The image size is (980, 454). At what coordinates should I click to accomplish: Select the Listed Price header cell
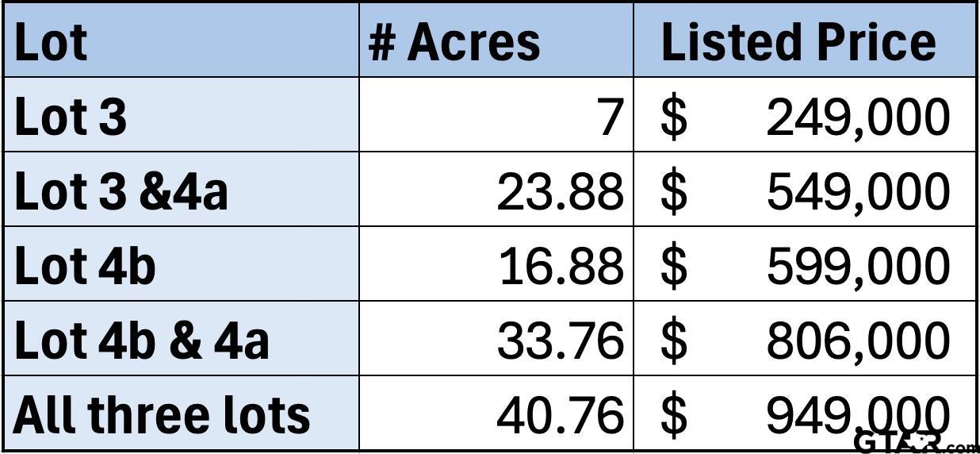[x=804, y=40]
